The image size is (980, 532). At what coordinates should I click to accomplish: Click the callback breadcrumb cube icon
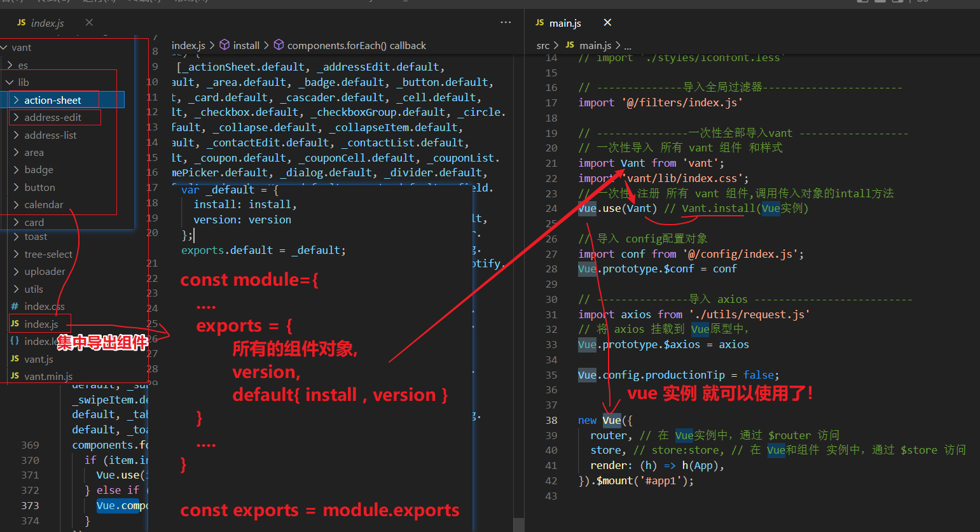coord(279,45)
